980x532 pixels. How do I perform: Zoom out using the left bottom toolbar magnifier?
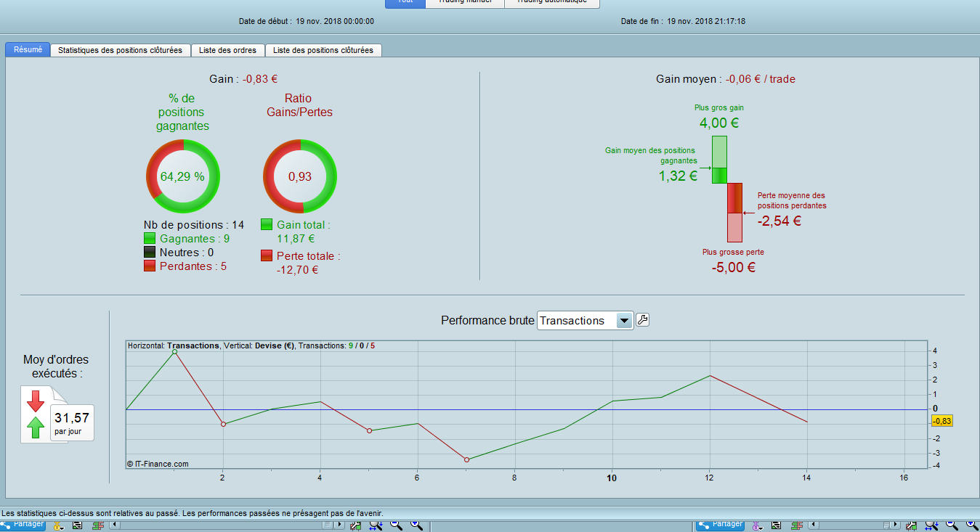(396, 525)
